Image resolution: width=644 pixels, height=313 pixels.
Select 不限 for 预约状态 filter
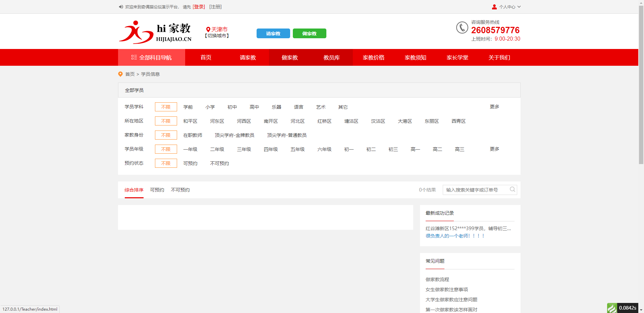click(x=166, y=163)
